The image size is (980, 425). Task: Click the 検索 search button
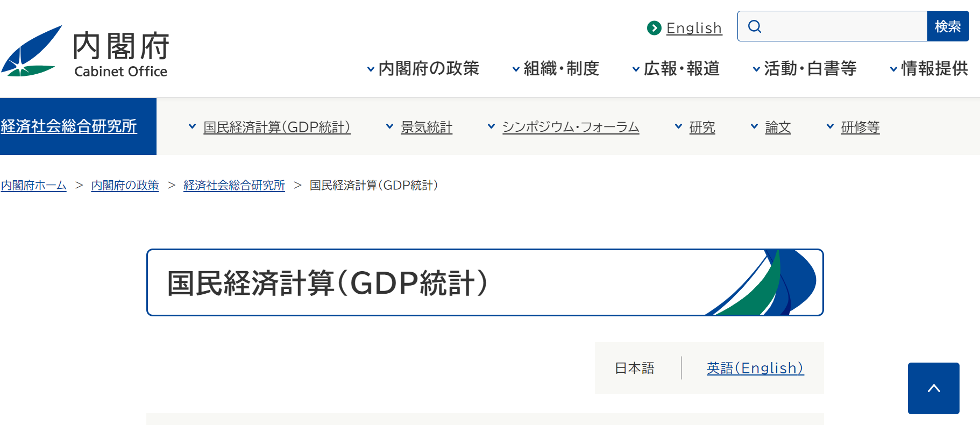948,26
